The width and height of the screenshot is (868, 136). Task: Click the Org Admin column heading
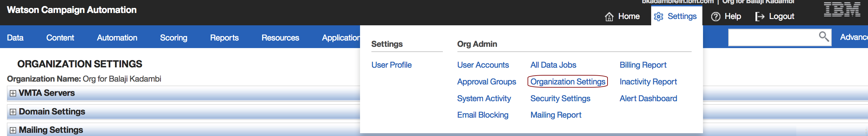(x=477, y=44)
